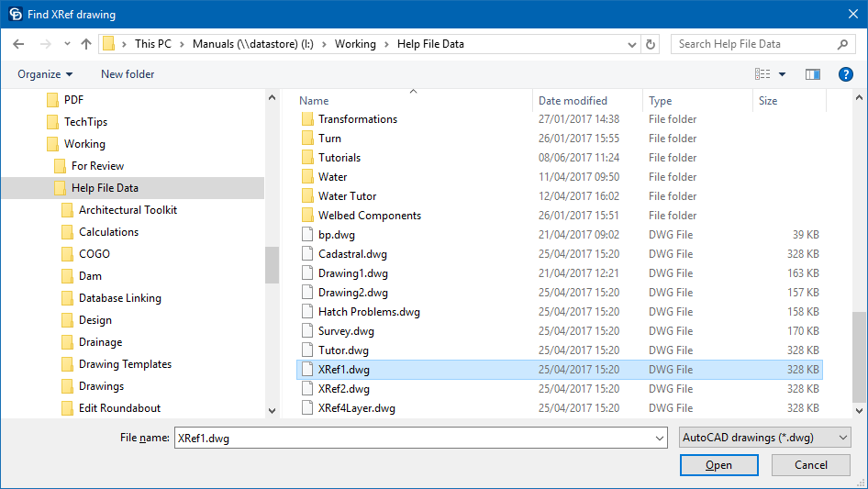Open the Organize menu

(45, 74)
